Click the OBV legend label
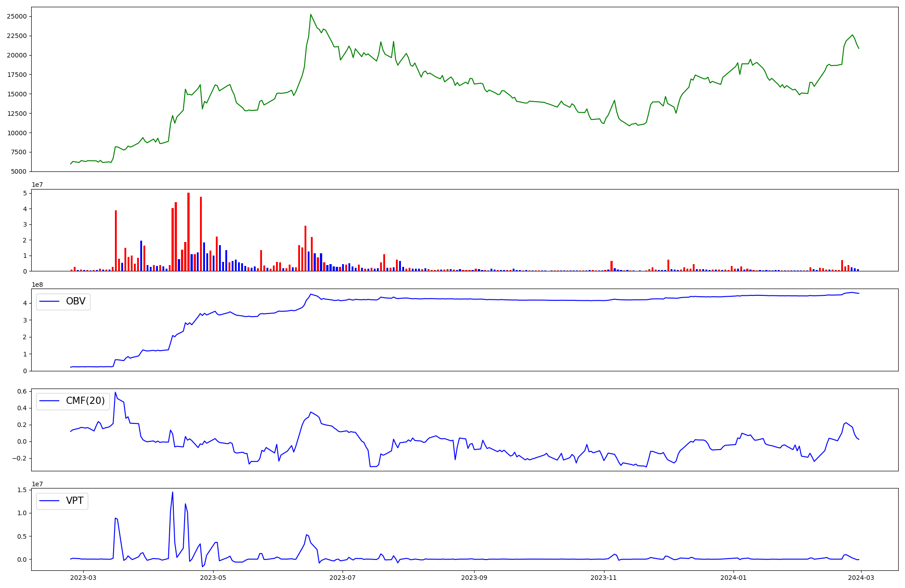 [76, 301]
